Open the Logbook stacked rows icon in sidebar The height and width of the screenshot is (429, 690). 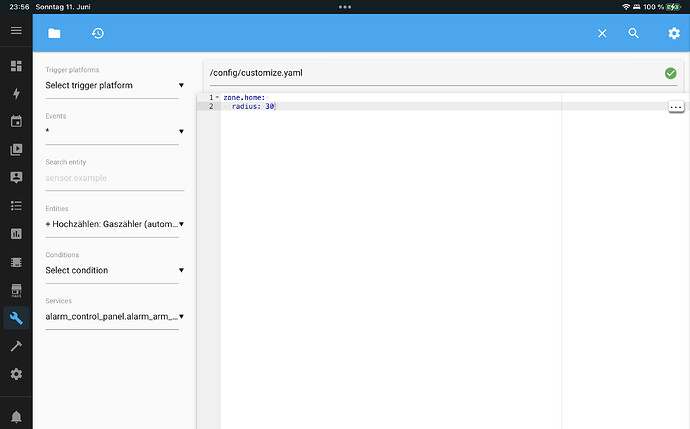16,262
